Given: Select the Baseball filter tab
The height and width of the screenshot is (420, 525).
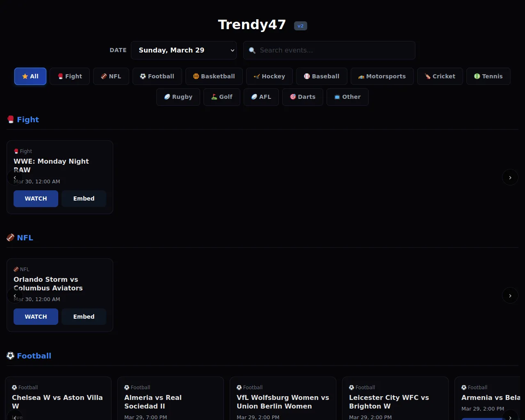Looking at the screenshot, I should 322,76.
